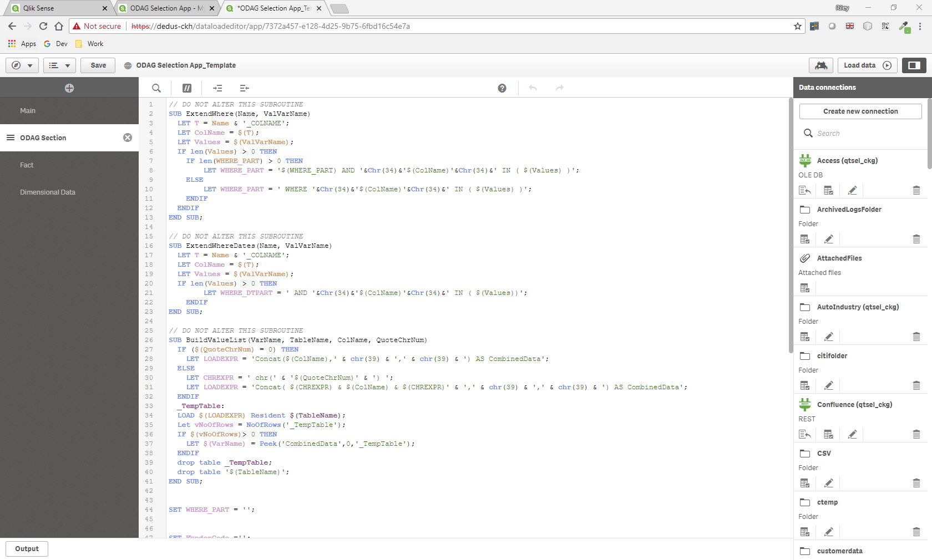Screen dimensions: 932x560
Task: Indent the selected script lines
Action: [x=217, y=88]
